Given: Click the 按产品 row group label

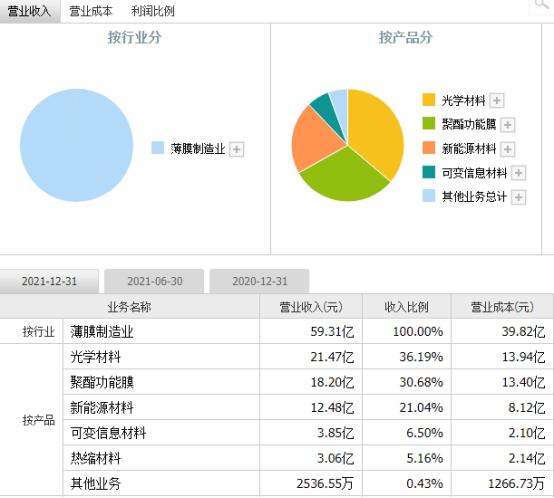Looking at the screenshot, I should tap(39, 420).
